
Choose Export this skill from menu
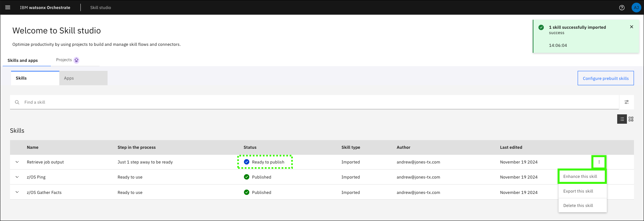pos(578,191)
